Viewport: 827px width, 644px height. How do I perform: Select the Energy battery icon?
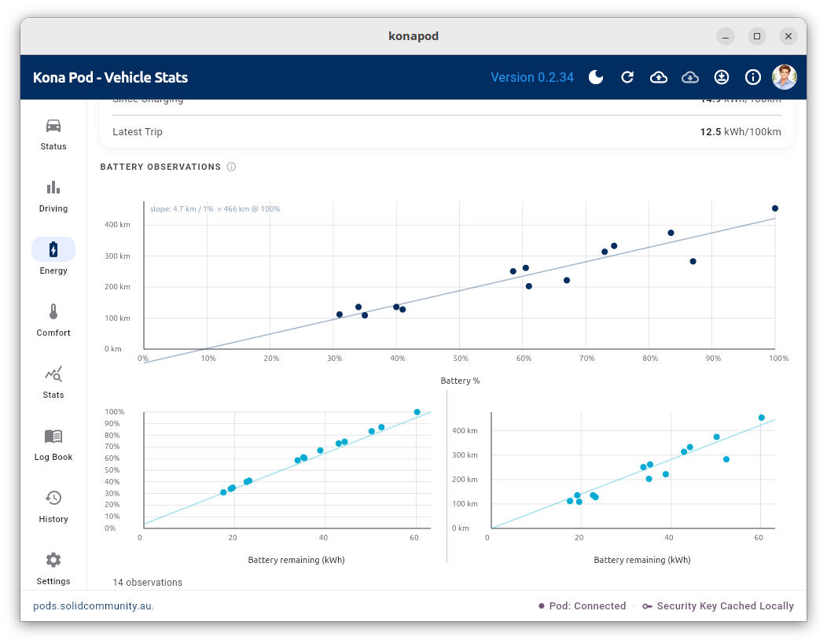pyautogui.click(x=53, y=249)
